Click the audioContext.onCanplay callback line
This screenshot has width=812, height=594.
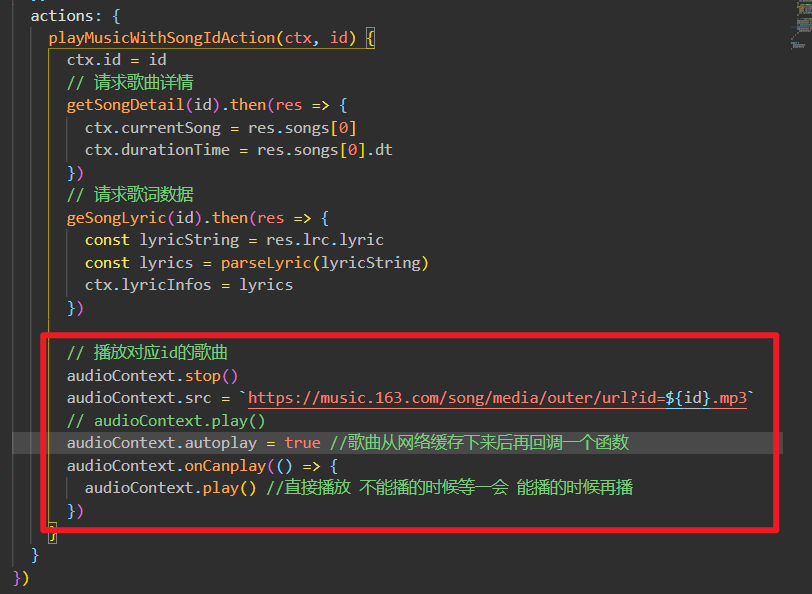coord(202,466)
